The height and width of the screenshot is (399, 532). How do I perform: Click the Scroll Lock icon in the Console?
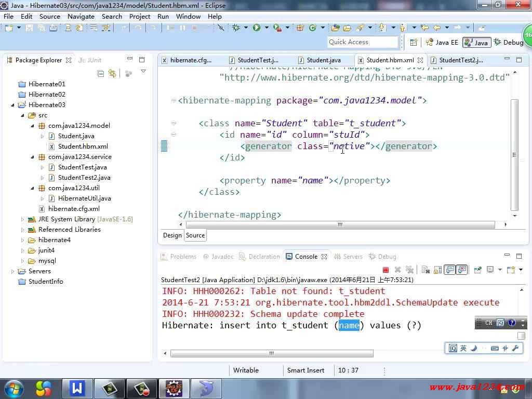(437, 270)
